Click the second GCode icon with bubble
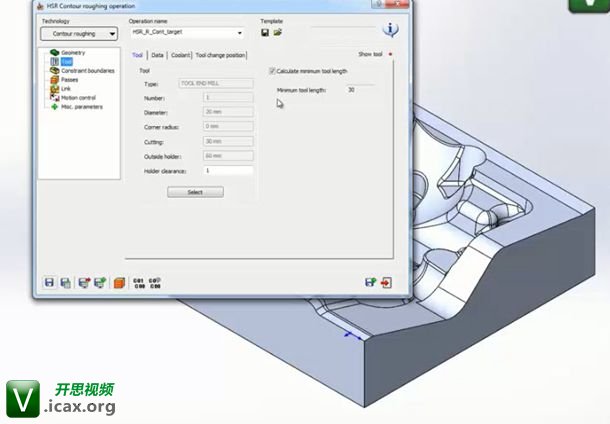This screenshot has height=424, width=610. (x=155, y=283)
